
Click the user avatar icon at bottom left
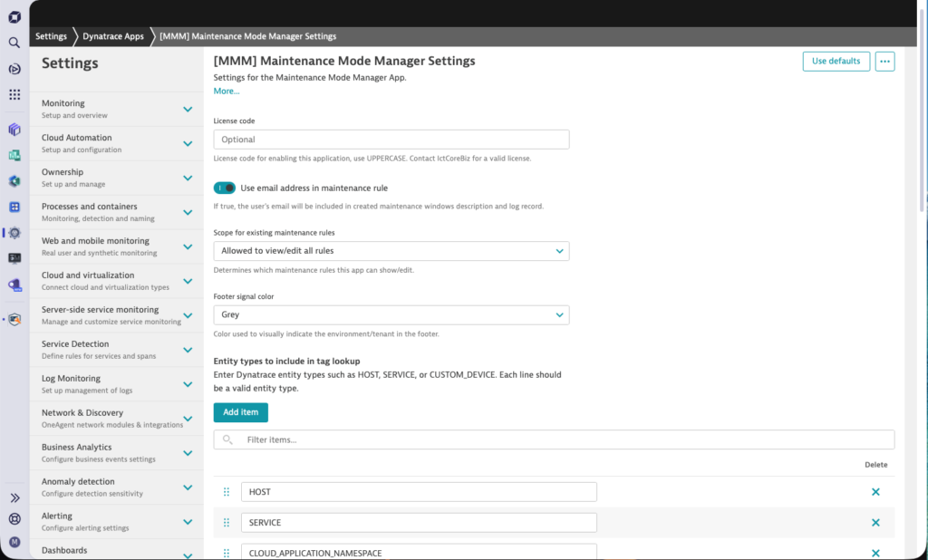(14, 542)
